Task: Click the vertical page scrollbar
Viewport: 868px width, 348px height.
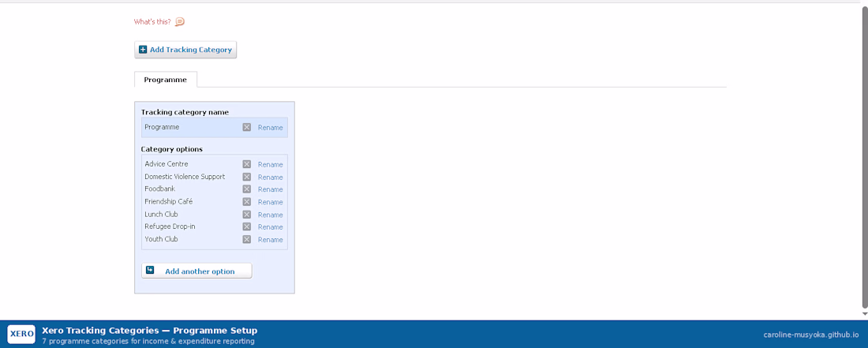Action: pyautogui.click(x=865, y=158)
